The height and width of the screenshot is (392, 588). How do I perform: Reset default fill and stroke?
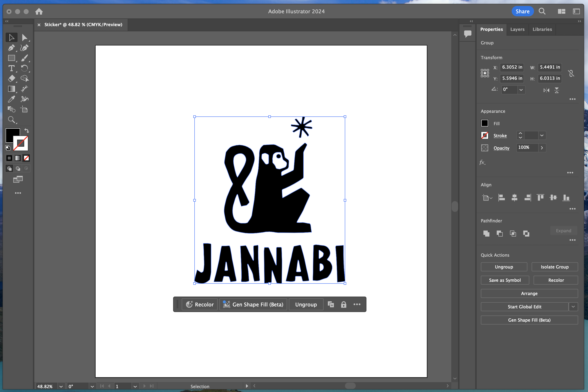click(8, 148)
